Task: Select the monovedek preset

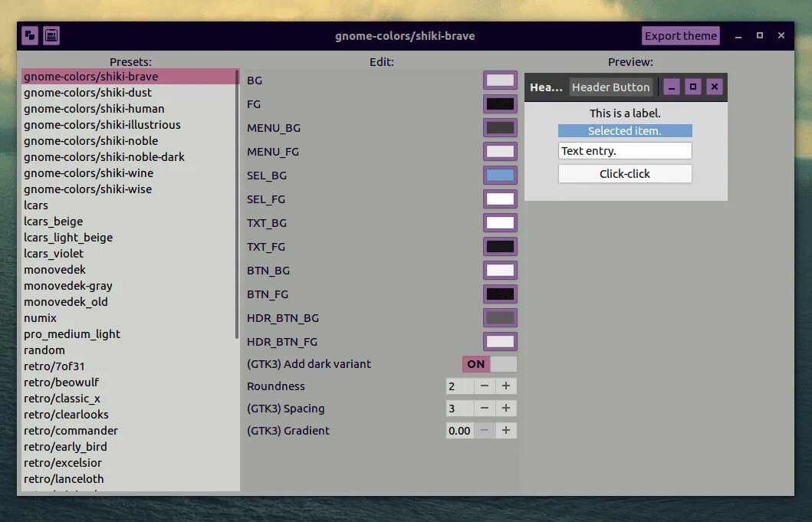Action: pyautogui.click(x=129, y=269)
